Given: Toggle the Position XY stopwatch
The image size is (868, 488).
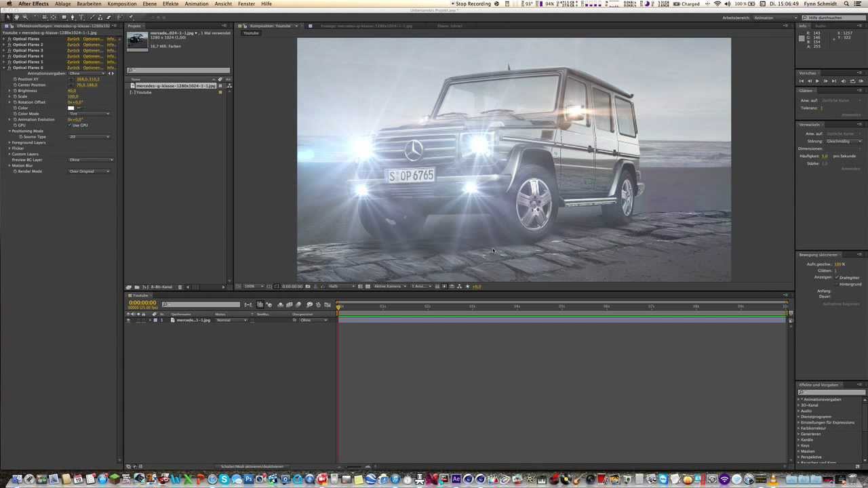Looking at the screenshot, I should (15, 79).
